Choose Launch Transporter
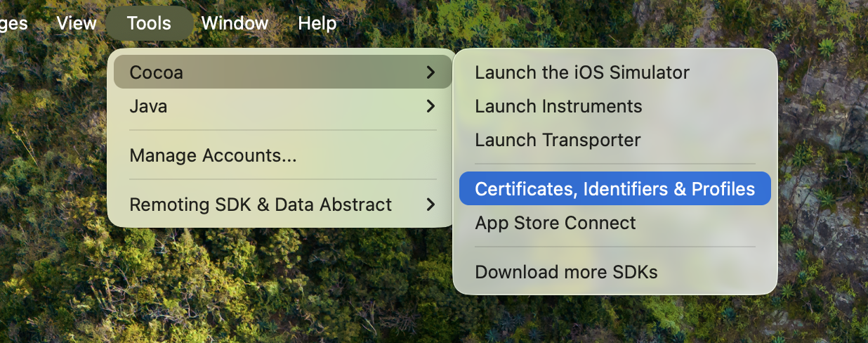 point(558,140)
